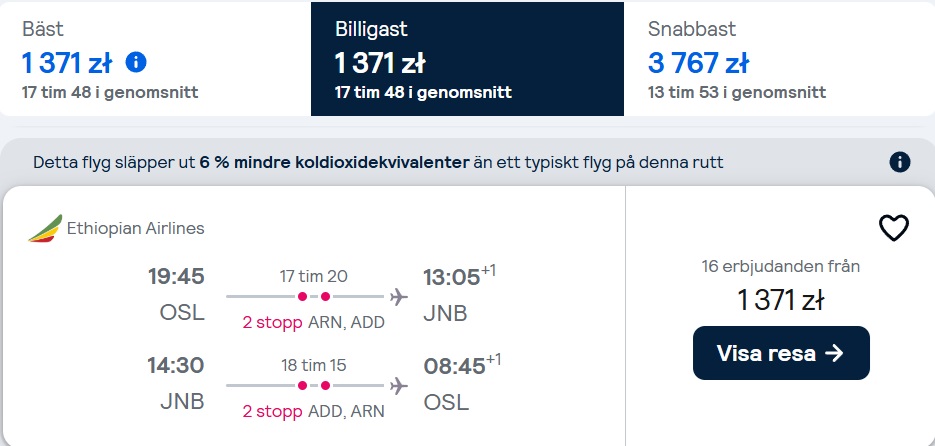Click the arrow on Visa resa button
Viewport: 935px width, 446px height.
[x=834, y=353]
